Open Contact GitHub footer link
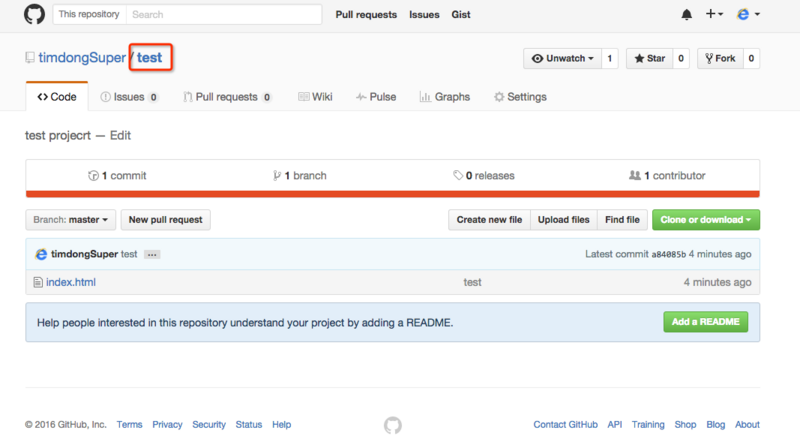 [565, 425]
